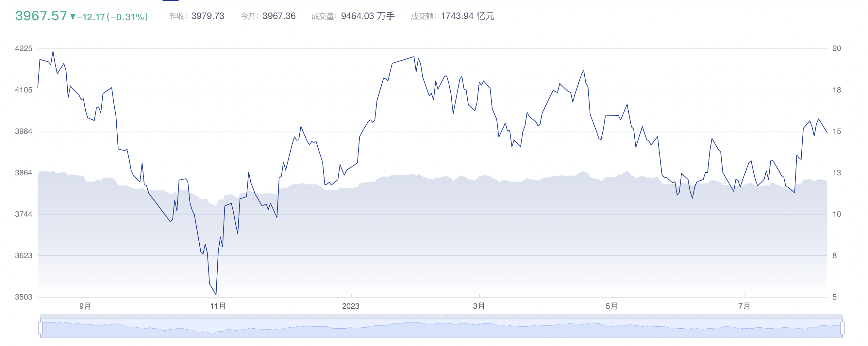The image size is (868, 346).
Task: Click the 7月 label on the time axis
Action: pyautogui.click(x=744, y=306)
